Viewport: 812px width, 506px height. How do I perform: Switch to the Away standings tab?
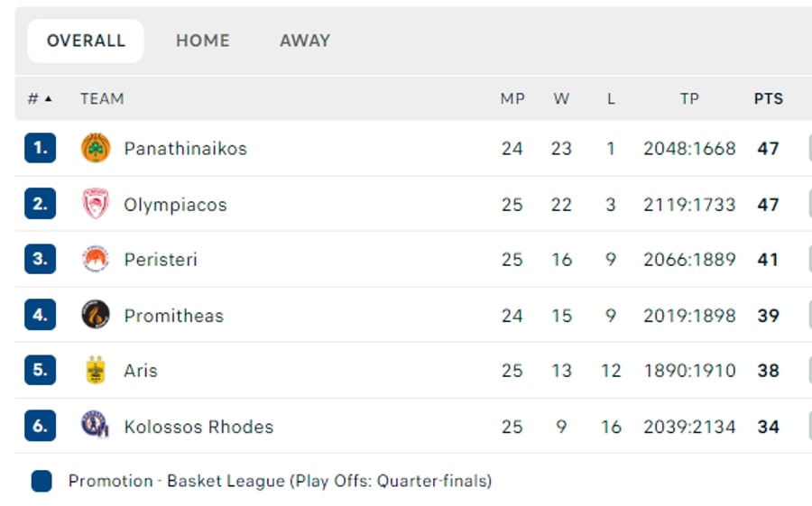pos(305,41)
